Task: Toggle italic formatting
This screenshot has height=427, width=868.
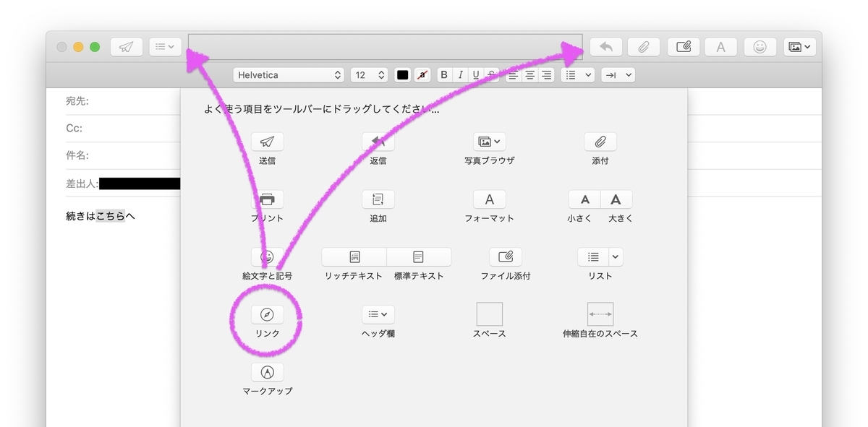Action: 459,74
